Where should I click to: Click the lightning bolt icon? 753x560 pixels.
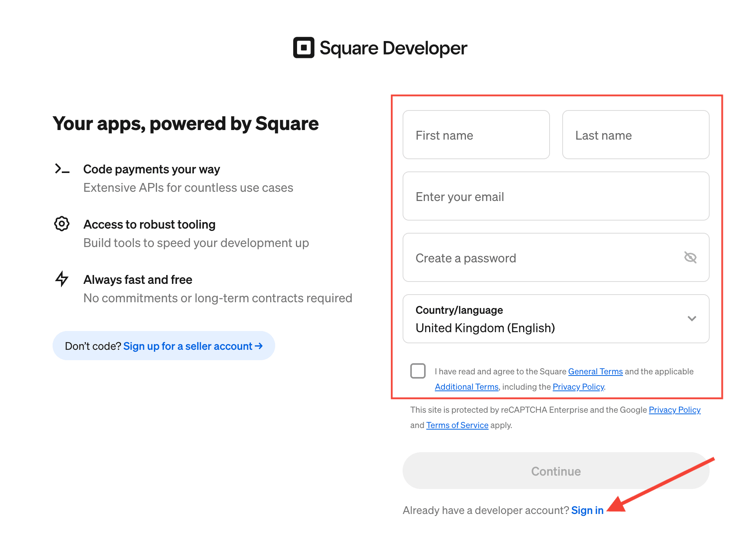(62, 279)
